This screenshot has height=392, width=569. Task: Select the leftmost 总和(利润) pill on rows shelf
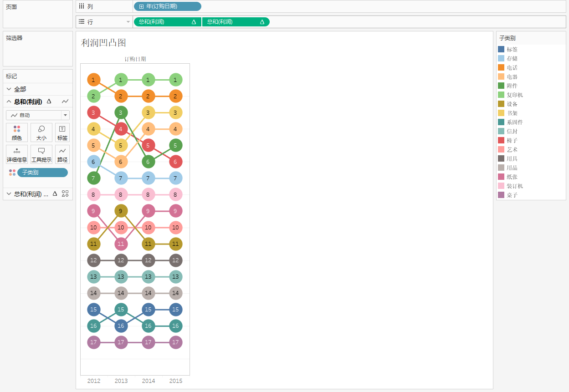(167, 22)
